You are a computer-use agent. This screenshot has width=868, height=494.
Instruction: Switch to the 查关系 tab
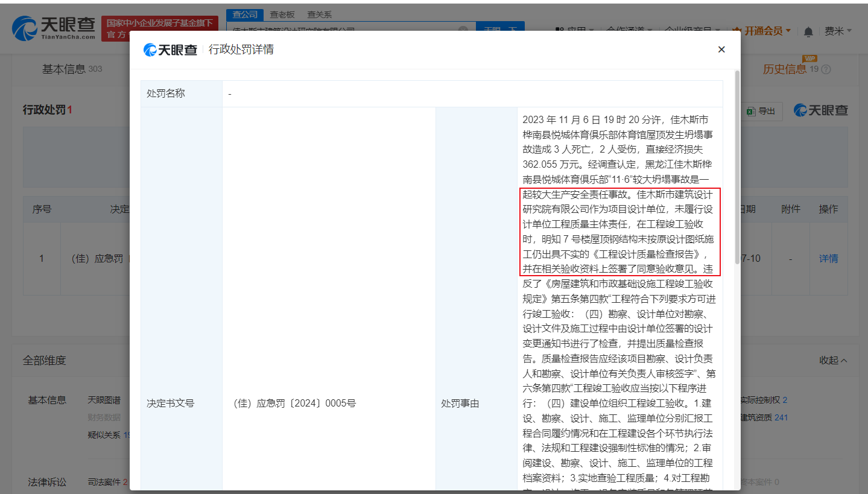coord(320,14)
